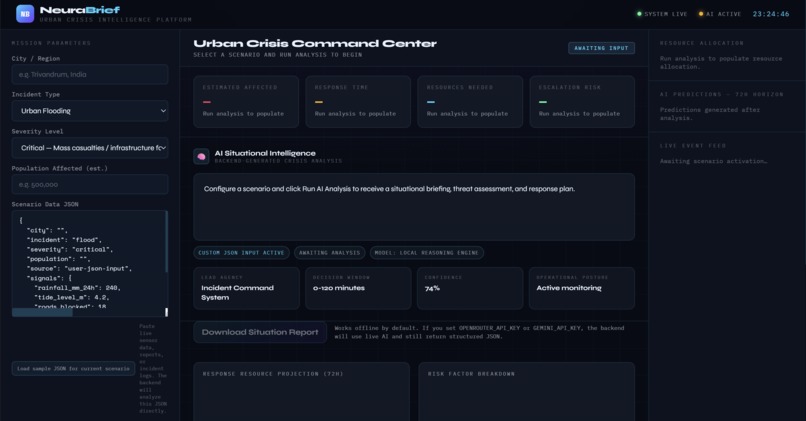
Task: Click inside the Scenario Data JSON editor
Action: point(88,259)
